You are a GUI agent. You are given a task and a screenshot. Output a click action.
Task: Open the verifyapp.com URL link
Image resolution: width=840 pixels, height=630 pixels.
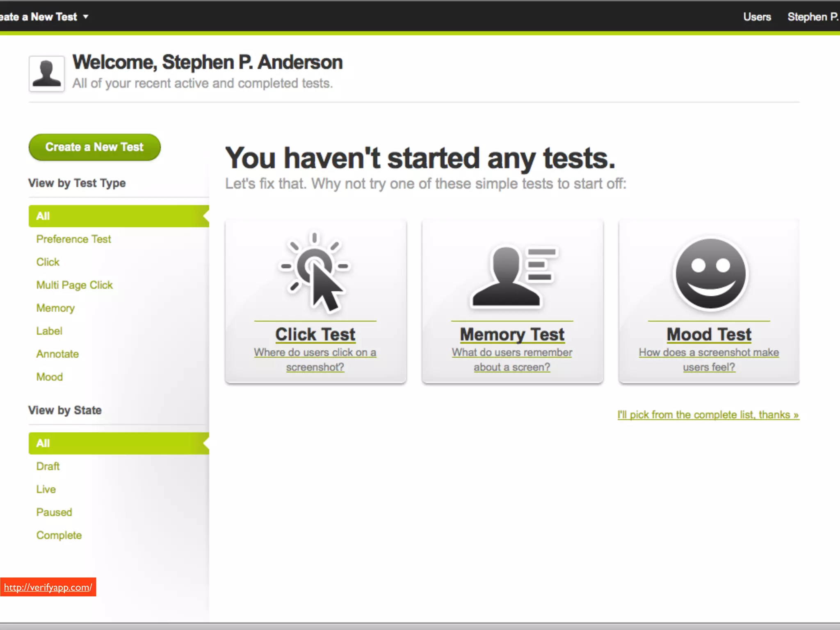[48, 587]
